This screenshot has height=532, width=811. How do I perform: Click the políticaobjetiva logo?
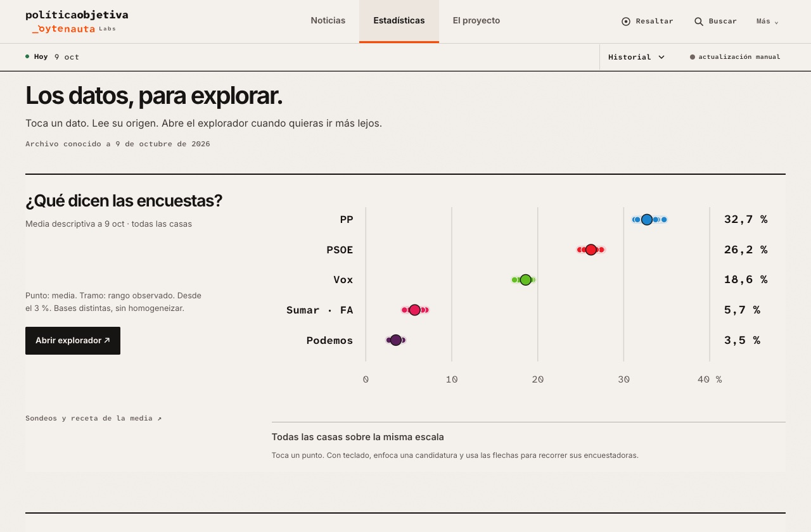[77, 15]
